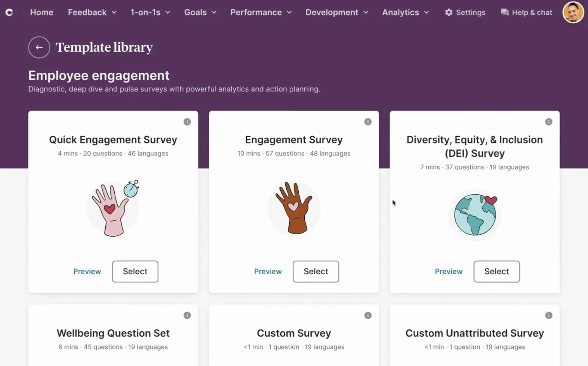Go back using the arrow button
This screenshot has width=588, height=366.
point(39,47)
